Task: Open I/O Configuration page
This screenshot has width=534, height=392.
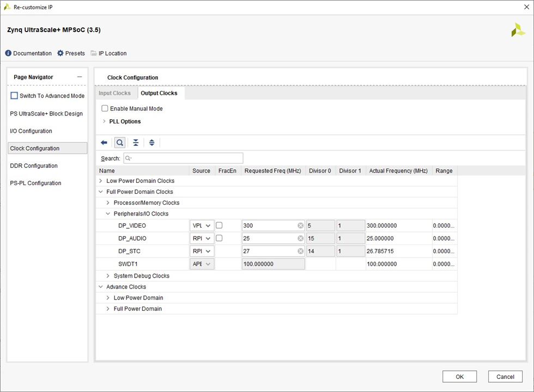Action: tap(31, 131)
